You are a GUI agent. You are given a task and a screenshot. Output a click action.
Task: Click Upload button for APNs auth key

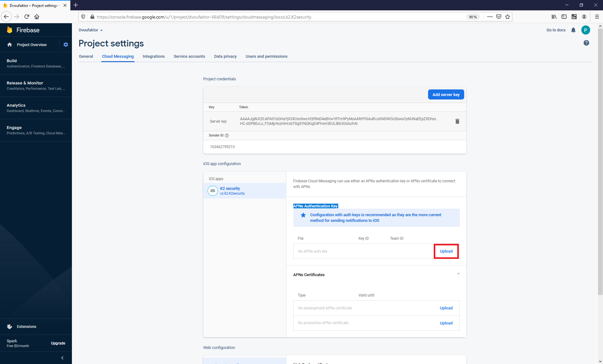pos(446,251)
